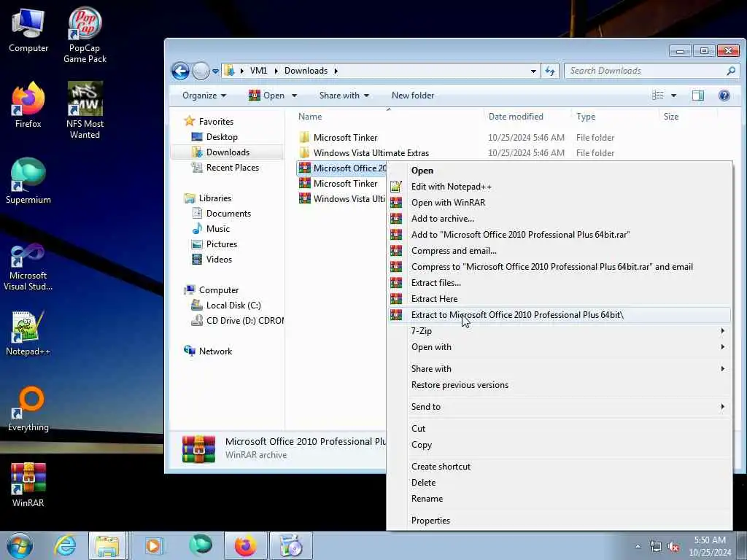This screenshot has height=560, width=747.
Task: Open the Windows Start orb
Action: coord(20,545)
